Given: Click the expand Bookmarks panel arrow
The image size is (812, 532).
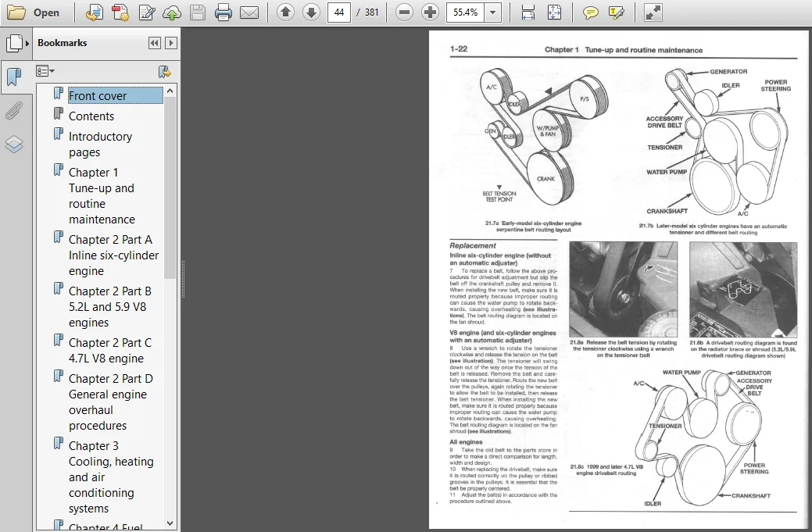Looking at the screenshot, I should point(171,43).
